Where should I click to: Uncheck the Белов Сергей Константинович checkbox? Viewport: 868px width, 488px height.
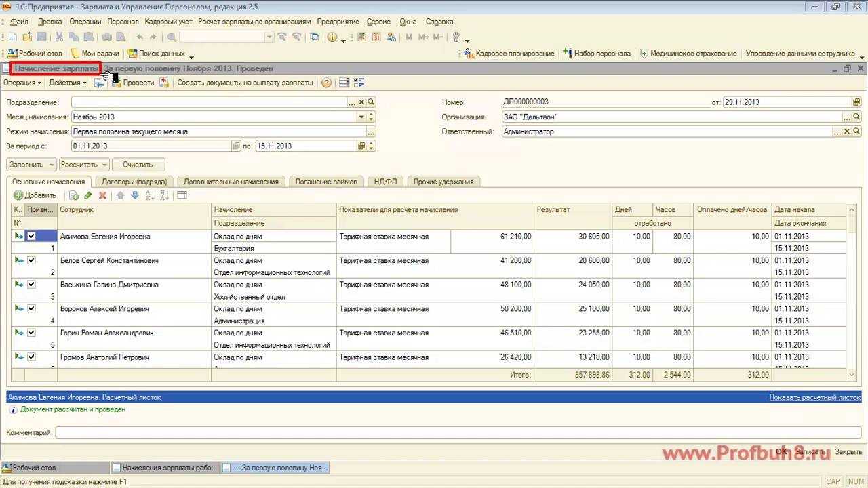click(x=31, y=260)
